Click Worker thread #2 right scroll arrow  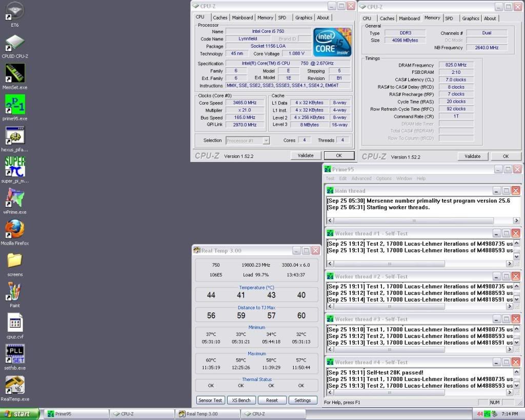click(x=509, y=307)
